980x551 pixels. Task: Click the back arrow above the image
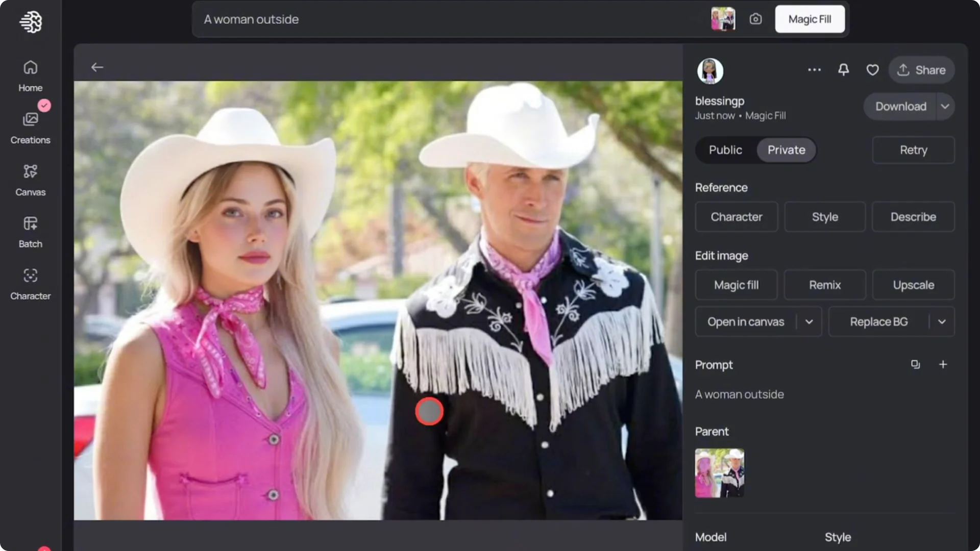[97, 67]
